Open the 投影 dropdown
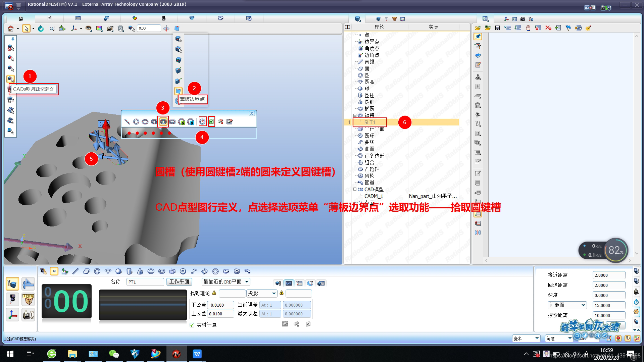The width and height of the screenshot is (644, 362). tap(261, 293)
